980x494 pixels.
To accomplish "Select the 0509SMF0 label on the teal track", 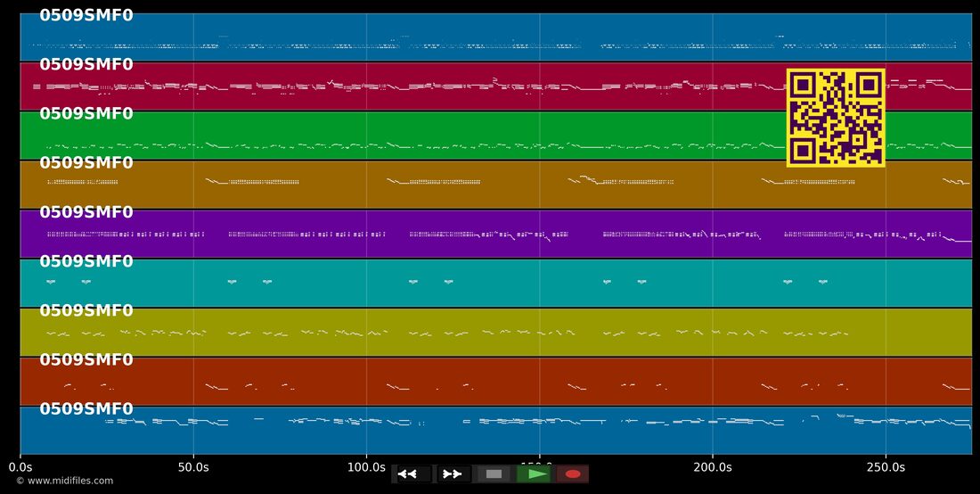I will [86, 261].
